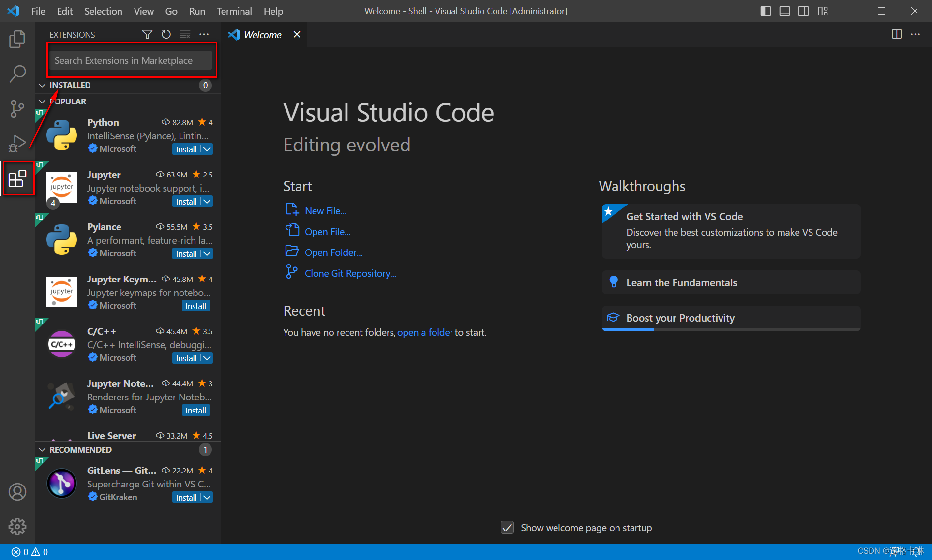Toggle primary side bar layout icon
Screen dimensions: 932x560
click(x=766, y=11)
